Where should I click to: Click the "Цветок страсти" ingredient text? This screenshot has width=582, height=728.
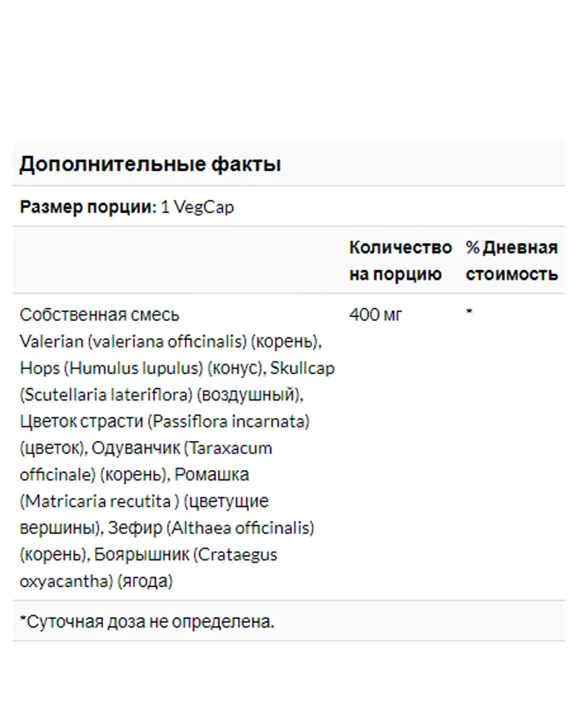pyautogui.click(x=81, y=421)
